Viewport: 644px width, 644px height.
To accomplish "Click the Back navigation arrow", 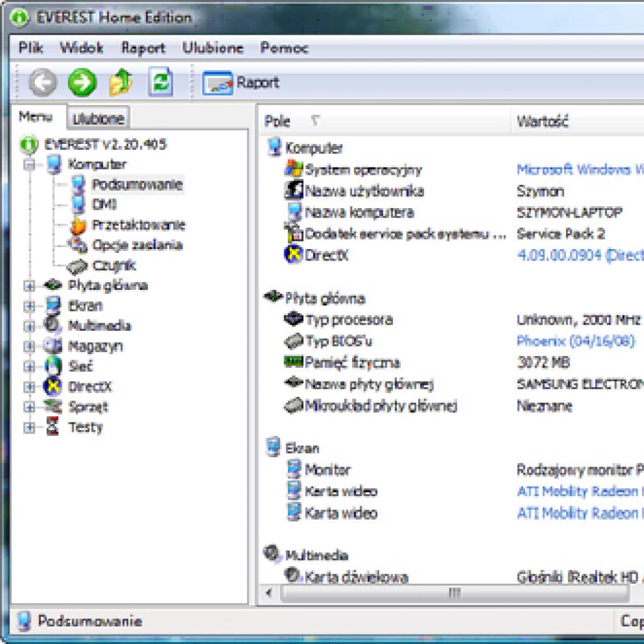I will [43, 82].
